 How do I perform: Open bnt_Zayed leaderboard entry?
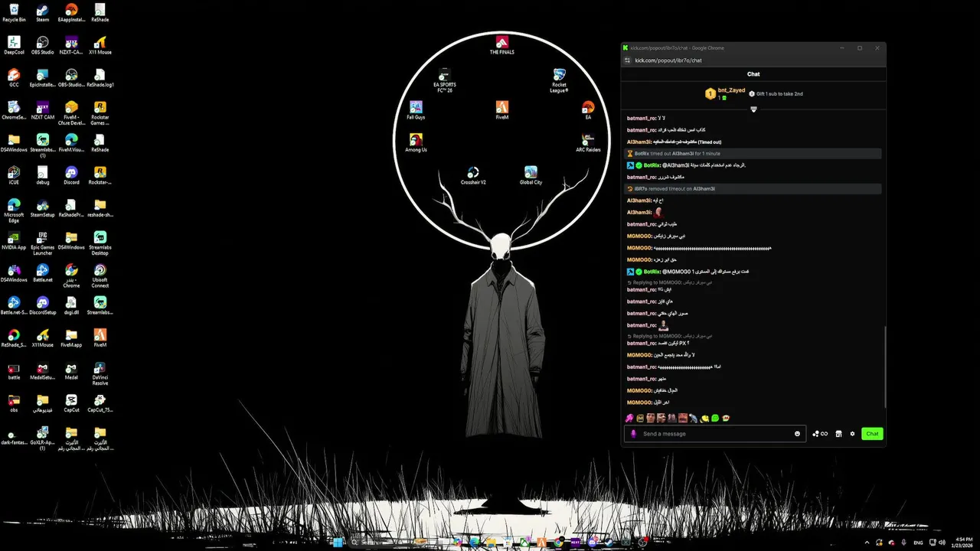pyautogui.click(x=725, y=93)
